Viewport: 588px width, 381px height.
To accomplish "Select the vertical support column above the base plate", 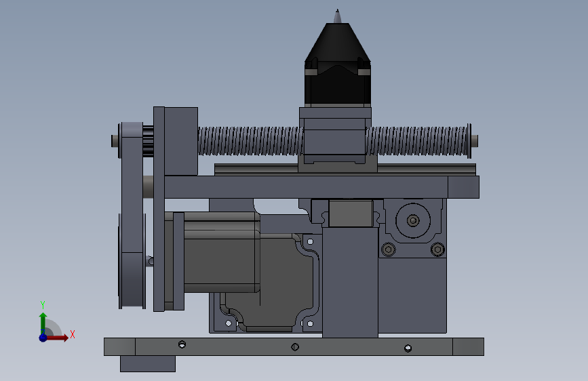I will point(350,283).
